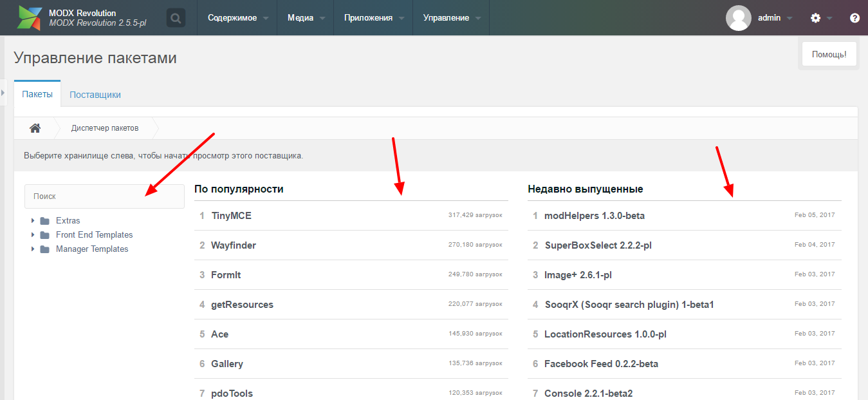Show the left sidebar with the edge arrow
This screenshot has width=868, height=400.
(x=3, y=93)
